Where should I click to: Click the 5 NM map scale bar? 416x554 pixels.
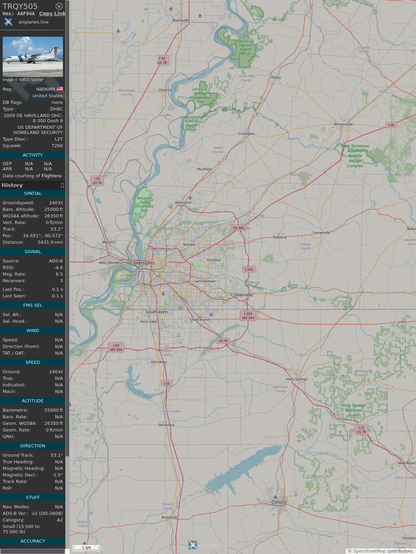pos(86,548)
